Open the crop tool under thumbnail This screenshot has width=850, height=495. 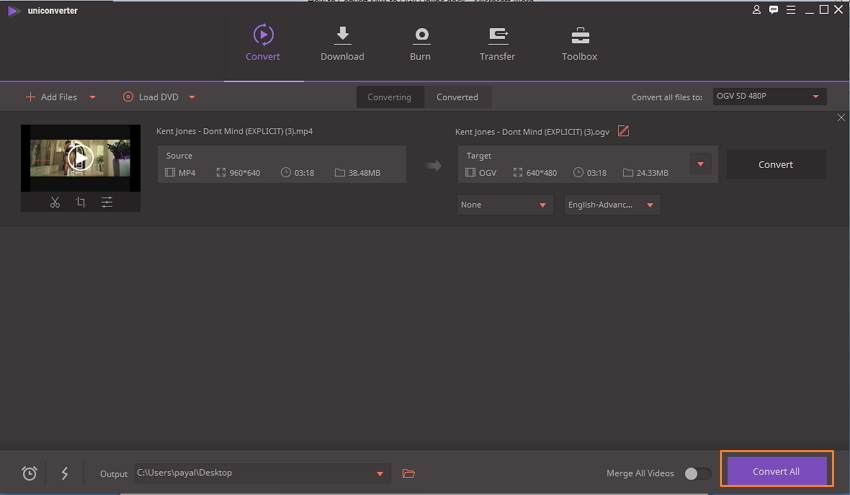(x=81, y=202)
